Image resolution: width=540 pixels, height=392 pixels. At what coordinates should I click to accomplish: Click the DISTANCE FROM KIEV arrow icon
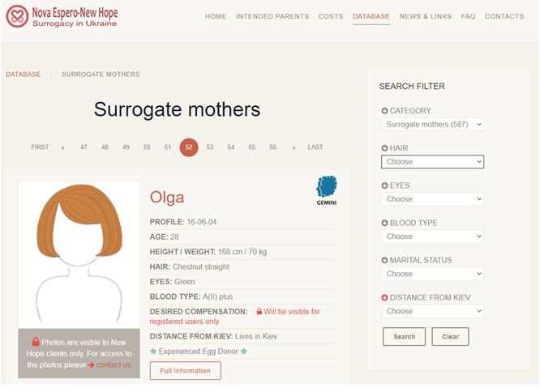point(384,297)
